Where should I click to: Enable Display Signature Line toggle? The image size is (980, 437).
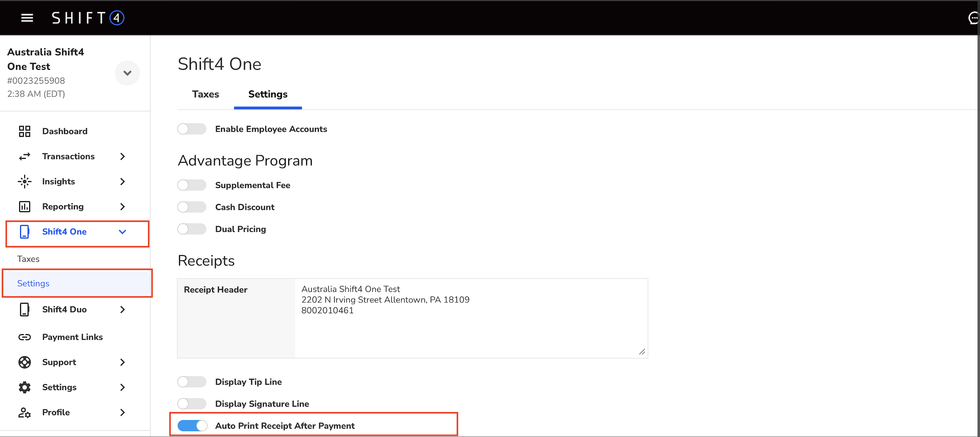[x=192, y=404]
